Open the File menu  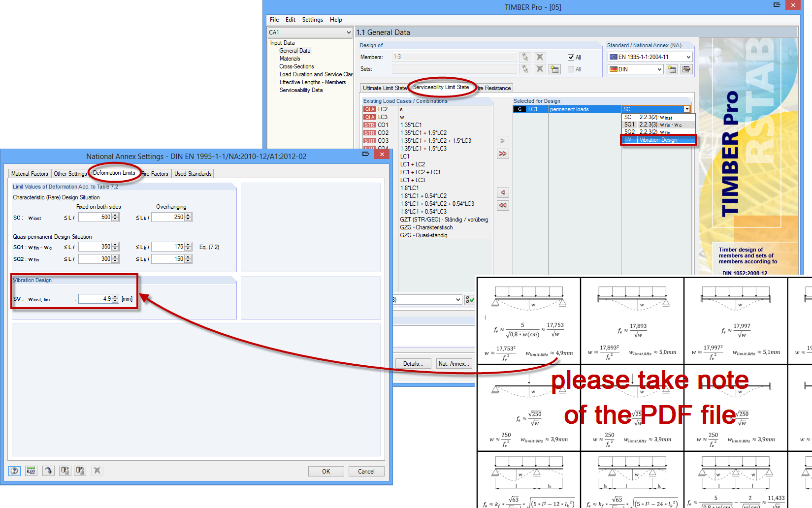coord(274,20)
